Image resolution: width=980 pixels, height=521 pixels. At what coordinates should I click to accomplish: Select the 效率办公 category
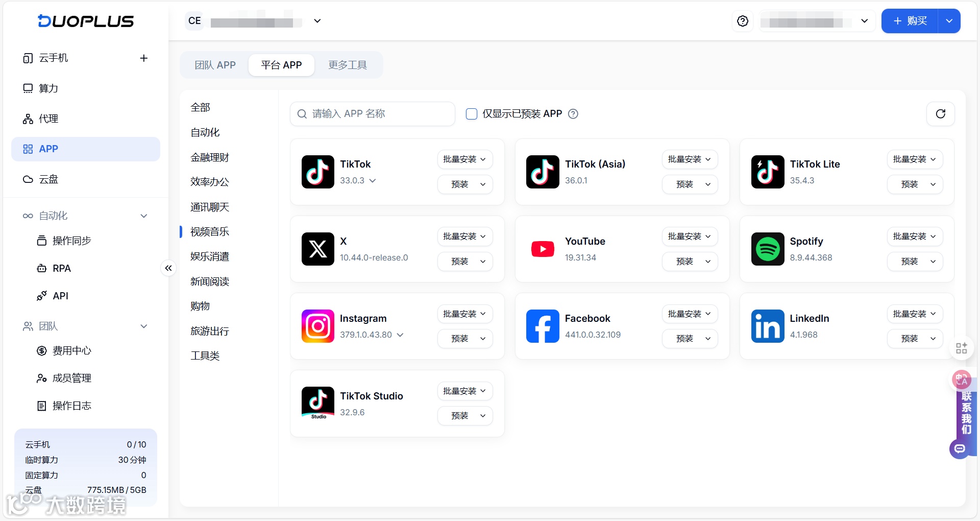coord(210,182)
